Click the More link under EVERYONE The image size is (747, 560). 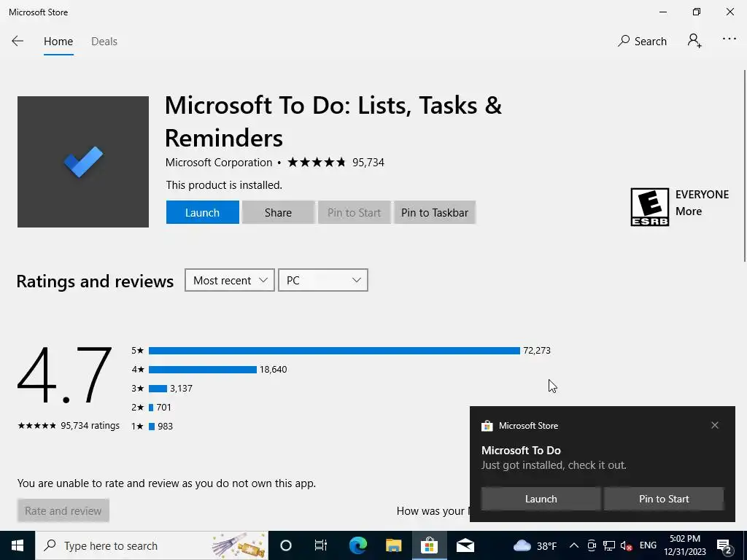(x=689, y=211)
